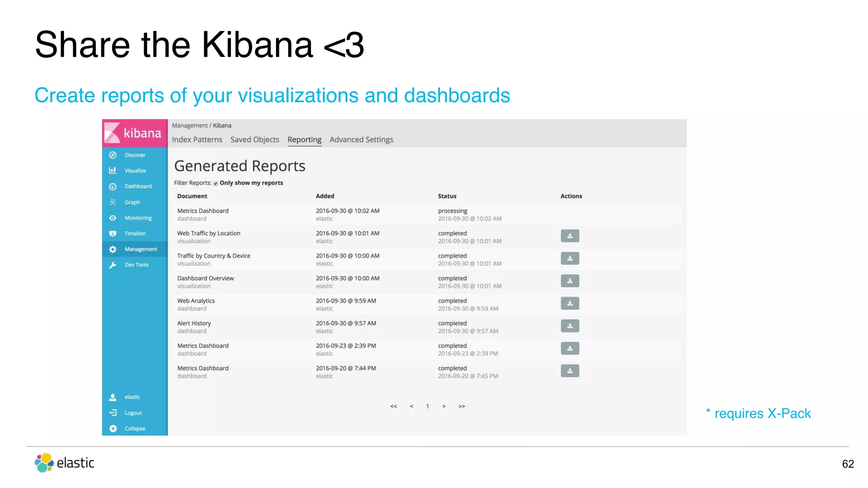Click the Collapse text in the sidebar
This screenshot has width=868, height=488.
coord(135,428)
